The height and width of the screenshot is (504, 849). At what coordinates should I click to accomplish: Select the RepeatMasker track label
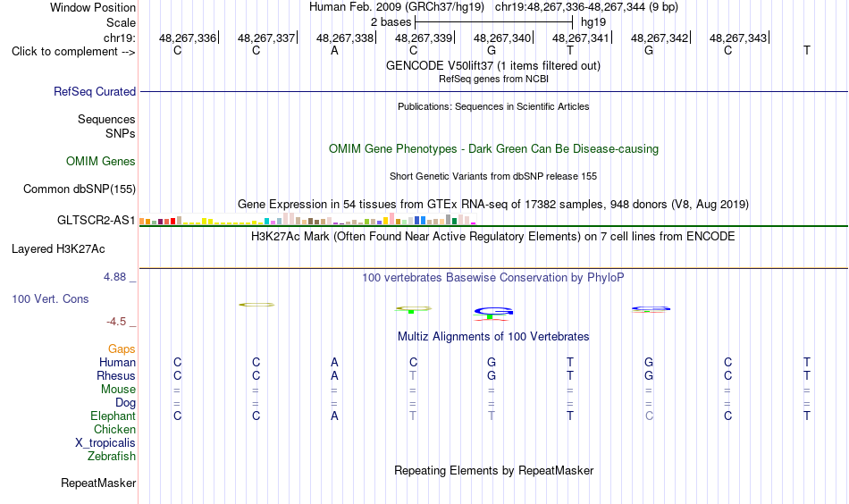point(98,483)
